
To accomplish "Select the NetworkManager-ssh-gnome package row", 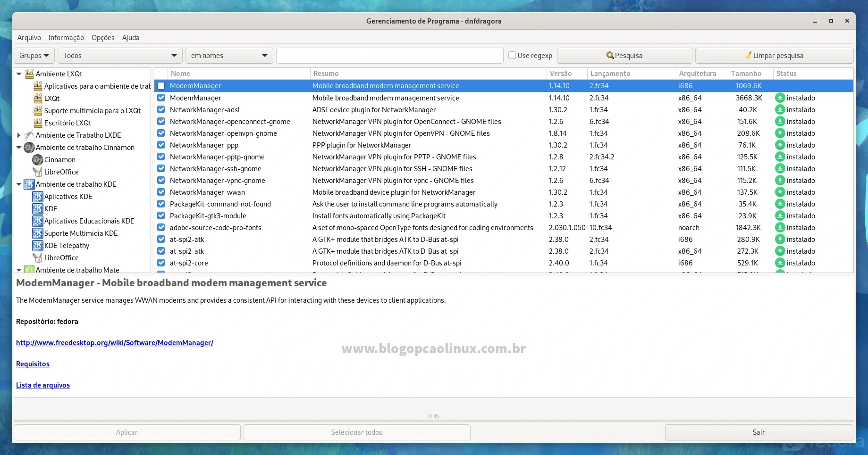I will [504, 168].
